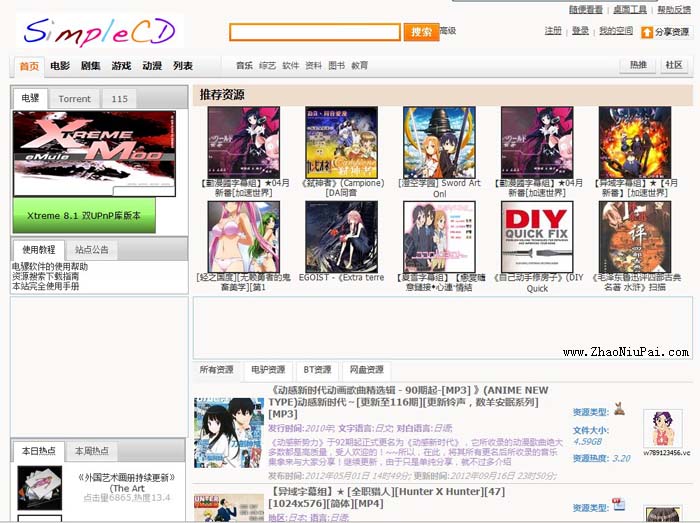The height and width of the screenshot is (523, 700).
Task: Click the 动感新时代 resource cover image
Action: point(229,433)
